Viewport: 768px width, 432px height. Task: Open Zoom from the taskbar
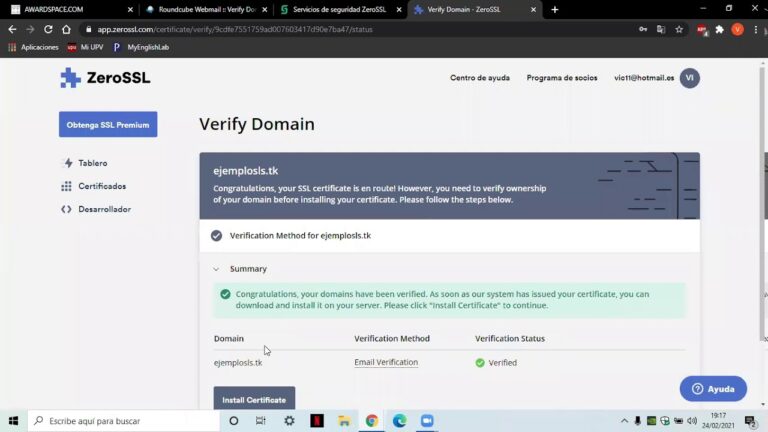point(427,421)
